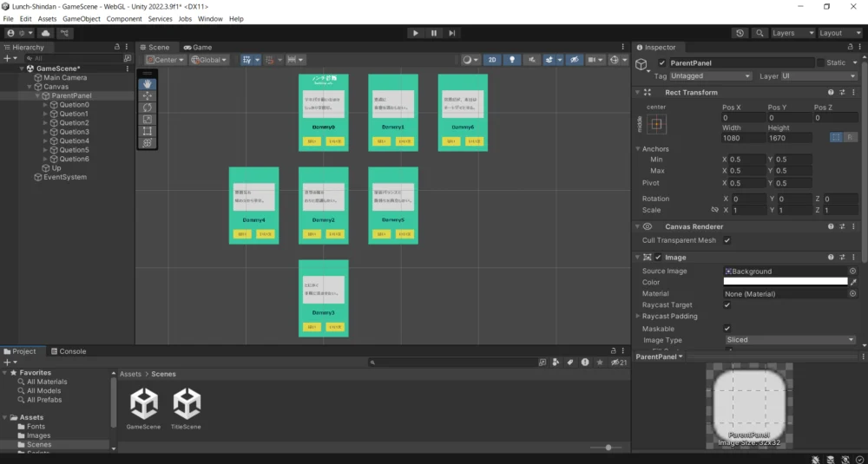Select the Scale tool
Viewport: 868px width, 464px height.
tap(147, 119)
